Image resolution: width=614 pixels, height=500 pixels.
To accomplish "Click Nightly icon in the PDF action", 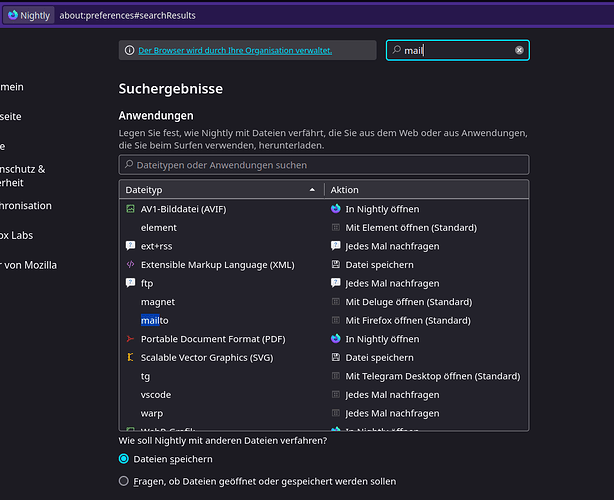I will pos(336,339).
